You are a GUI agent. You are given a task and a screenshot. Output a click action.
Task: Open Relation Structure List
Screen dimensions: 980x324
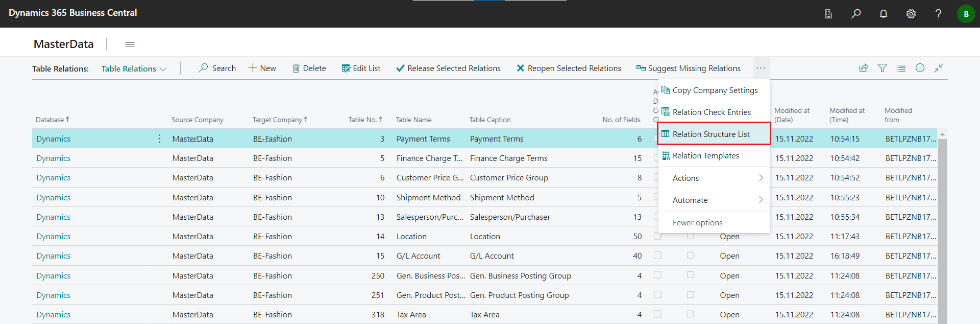714,134
